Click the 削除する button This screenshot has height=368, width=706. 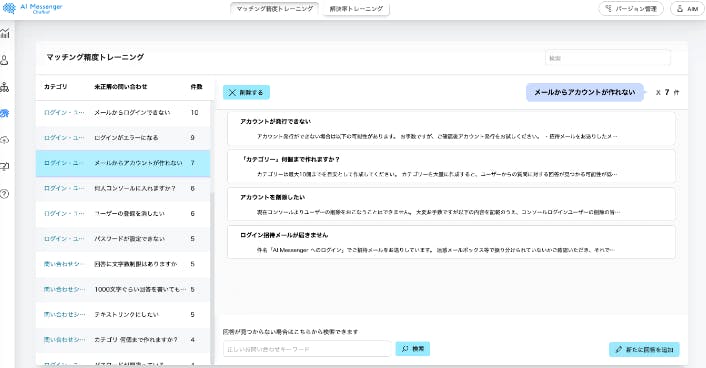(246, 92)
